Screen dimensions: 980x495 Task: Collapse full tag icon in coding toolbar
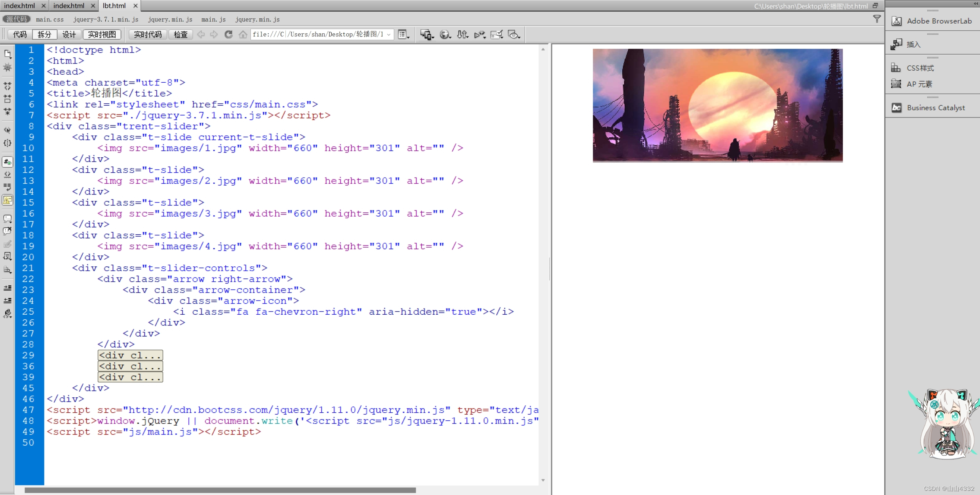[7, 86]
